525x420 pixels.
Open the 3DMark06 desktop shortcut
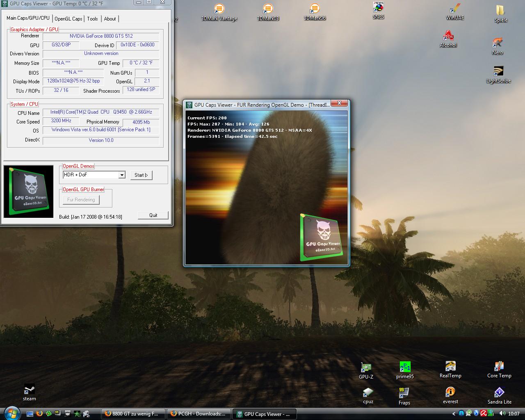(x=315, y=12)
